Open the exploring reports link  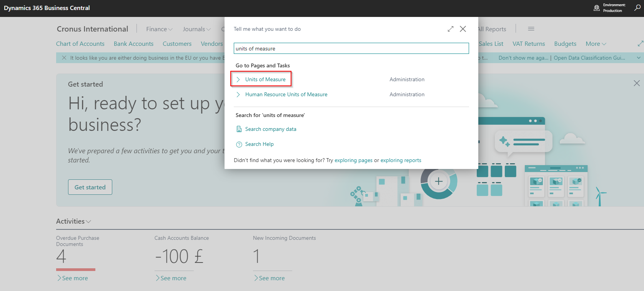[401, 161]
